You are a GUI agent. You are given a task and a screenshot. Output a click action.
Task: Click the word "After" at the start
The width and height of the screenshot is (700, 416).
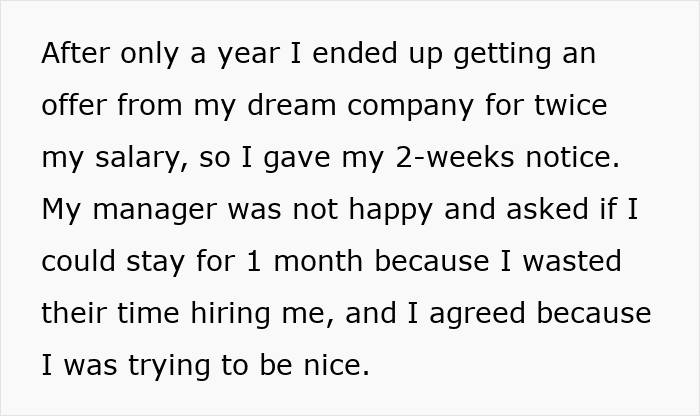pyautogui.click(x=74, y=53)
